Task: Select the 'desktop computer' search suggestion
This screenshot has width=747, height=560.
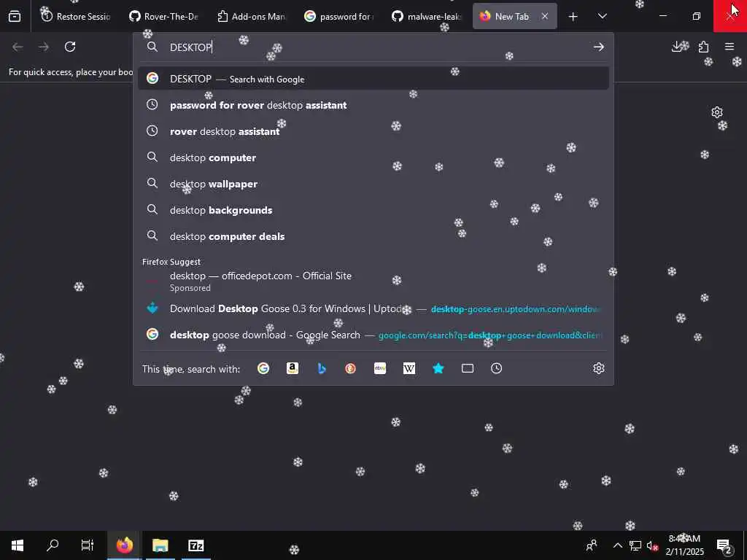Action: pos(373,157)
